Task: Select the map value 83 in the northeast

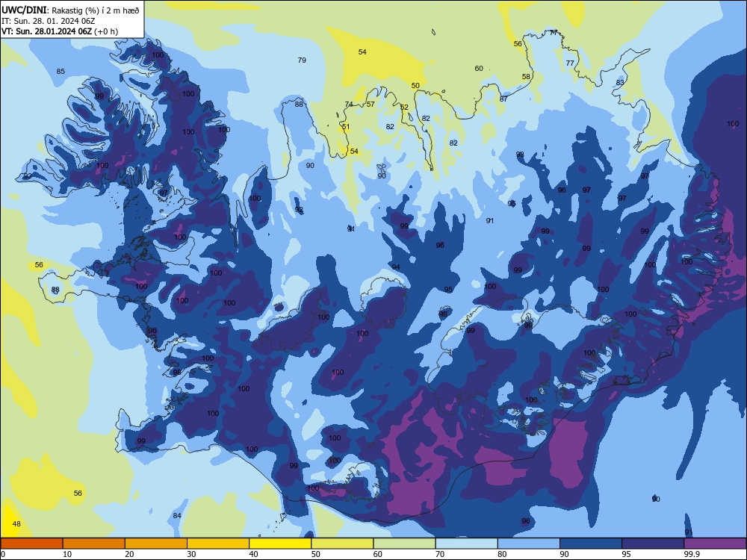Action: coord(620,82)
